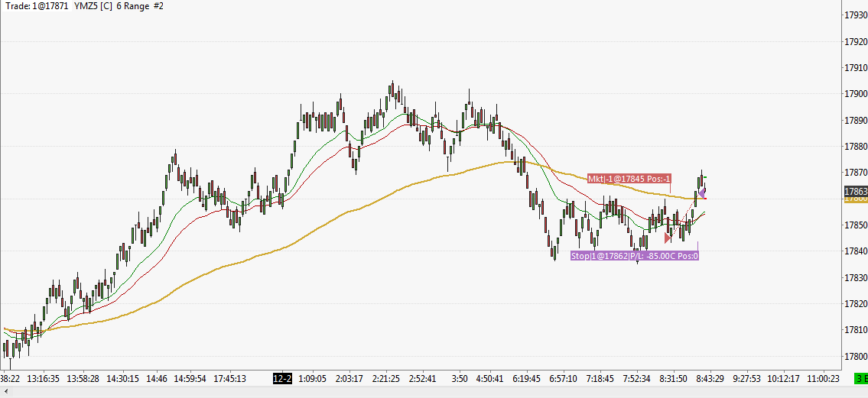Click the 17830 price axis label
Image resolution: width=868 pixels, height=398 pixels.
(856, 277)
